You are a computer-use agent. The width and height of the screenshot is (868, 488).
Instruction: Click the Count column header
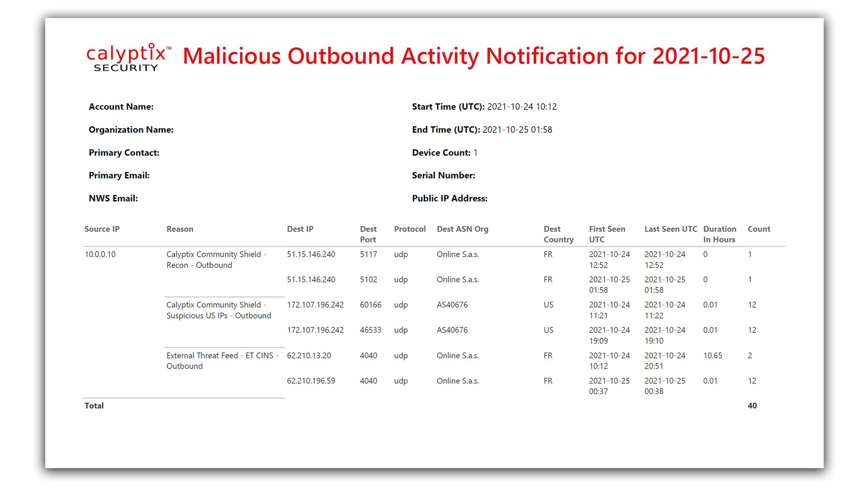759,229
